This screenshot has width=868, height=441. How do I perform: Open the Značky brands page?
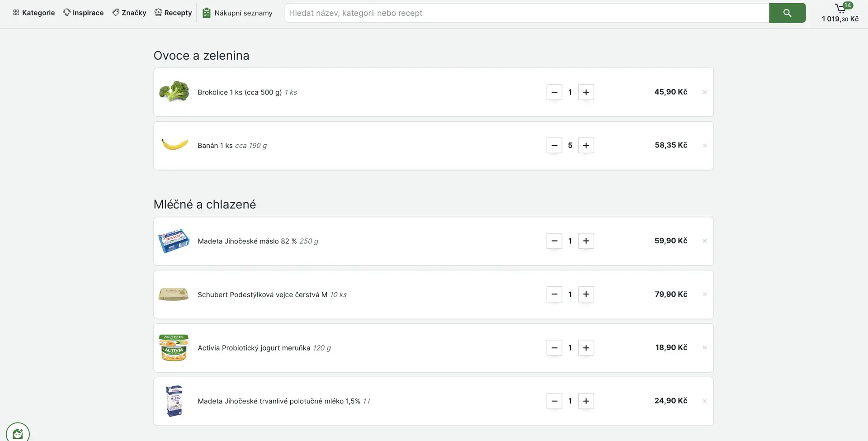click(129, 13)
